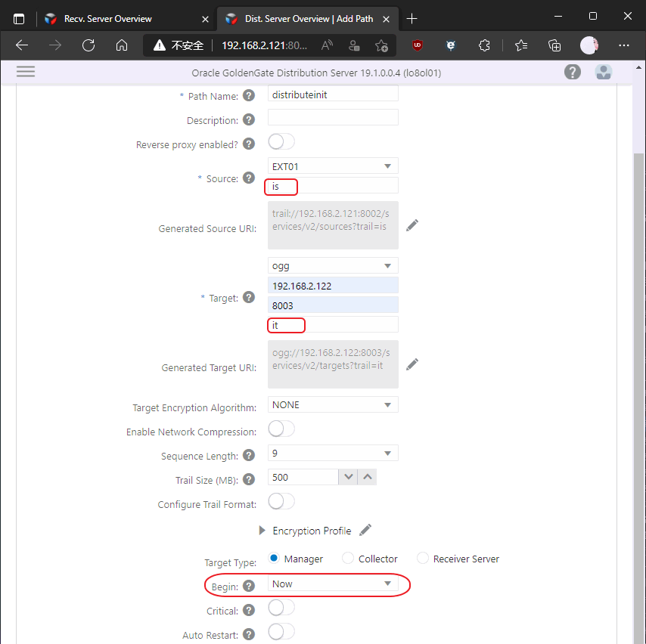646x644 pixels.
Task: Open the EXT01 source dropdown
Action: 333,166
